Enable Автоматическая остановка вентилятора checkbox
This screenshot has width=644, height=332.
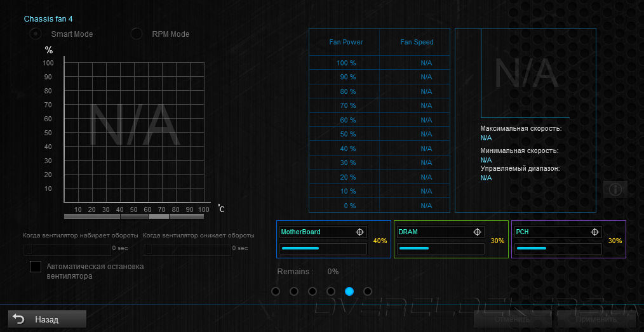36,267
